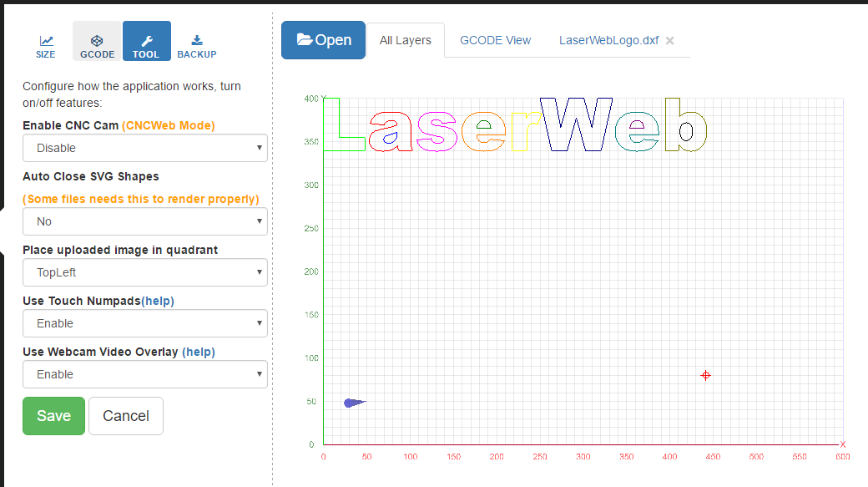This screenshot has width=868, height=487.
Task: Open the Auto Close SVG Shapes dropdown
Action: pos(144,221)
